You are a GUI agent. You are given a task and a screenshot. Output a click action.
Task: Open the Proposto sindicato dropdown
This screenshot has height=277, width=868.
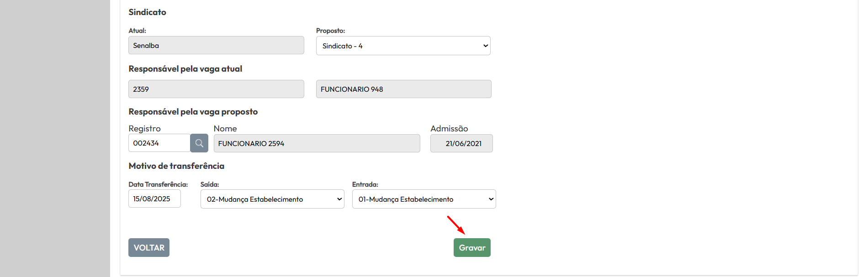coord(403,46)
